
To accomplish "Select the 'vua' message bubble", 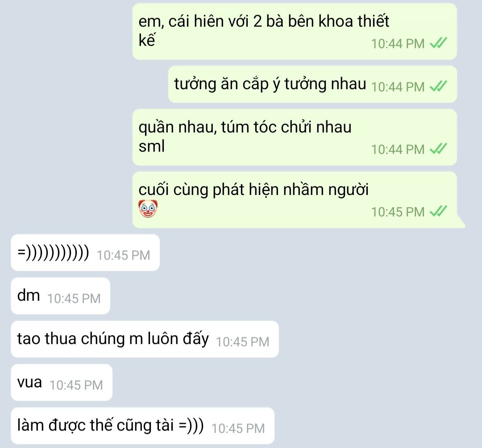I will tap(62, 382).
